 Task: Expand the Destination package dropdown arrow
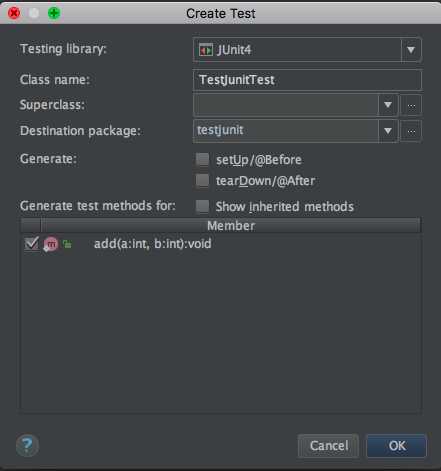pyautogui.click(x=388, y=131)
